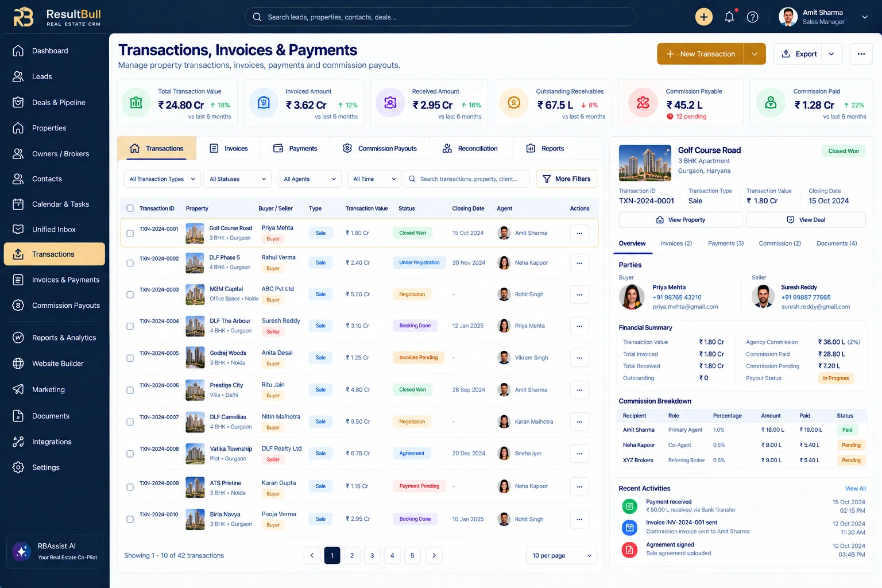This screenshot has height=588, width=882.
Task: Open Settings gear in sidebar
Action: 55,467
